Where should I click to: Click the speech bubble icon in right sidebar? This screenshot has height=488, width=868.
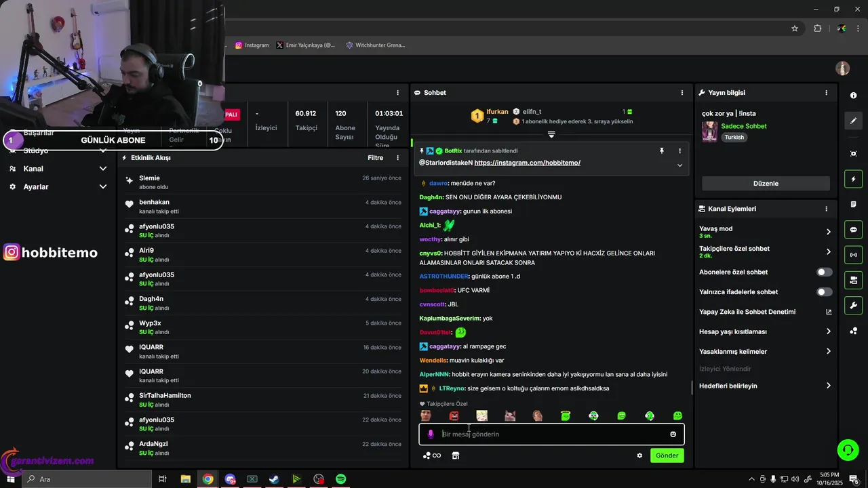point(853,229)
